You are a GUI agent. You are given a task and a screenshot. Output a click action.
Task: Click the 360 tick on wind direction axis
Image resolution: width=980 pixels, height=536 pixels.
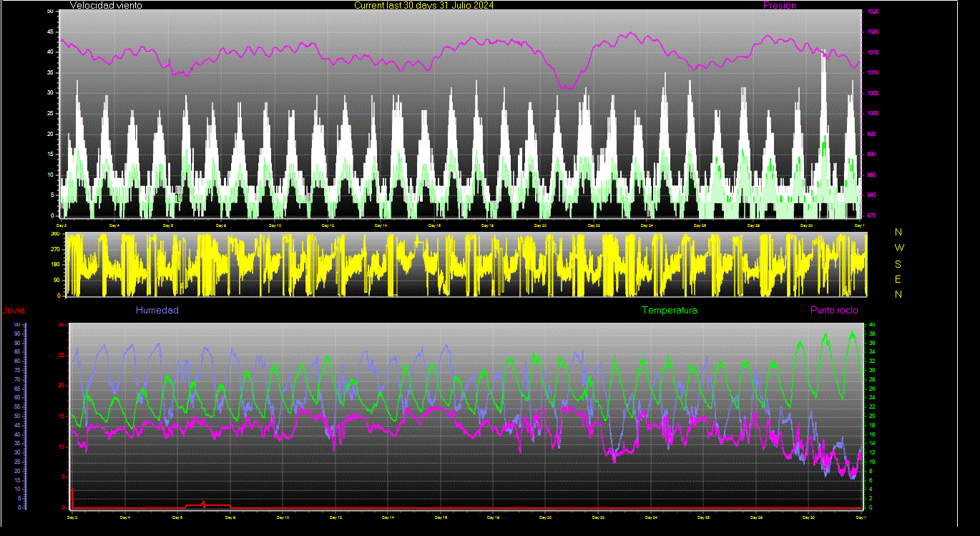pyautogui.click(x=55, y=234)
